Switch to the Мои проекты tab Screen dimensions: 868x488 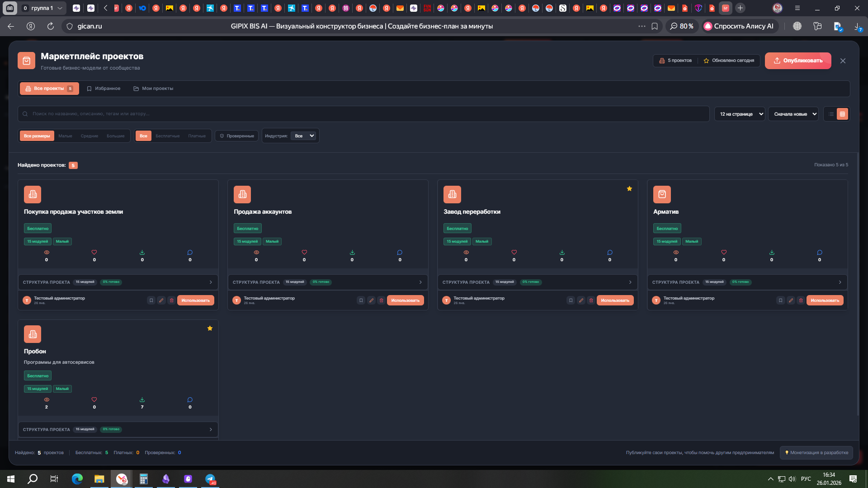pyautogui.click(x=153, y=89)
